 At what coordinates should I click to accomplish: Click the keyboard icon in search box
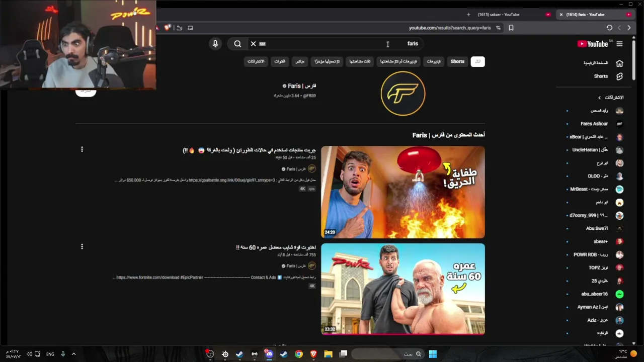[262, 44]
